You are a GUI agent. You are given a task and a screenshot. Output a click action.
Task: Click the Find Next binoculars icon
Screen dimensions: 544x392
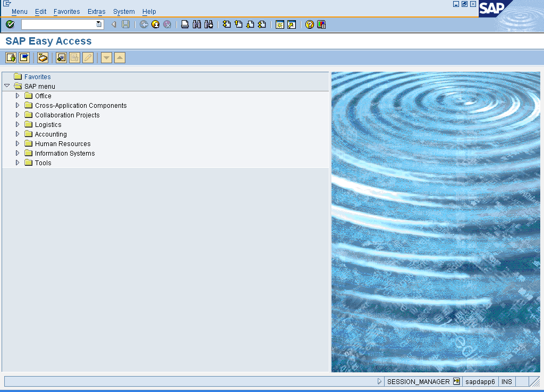pos(208,24)
